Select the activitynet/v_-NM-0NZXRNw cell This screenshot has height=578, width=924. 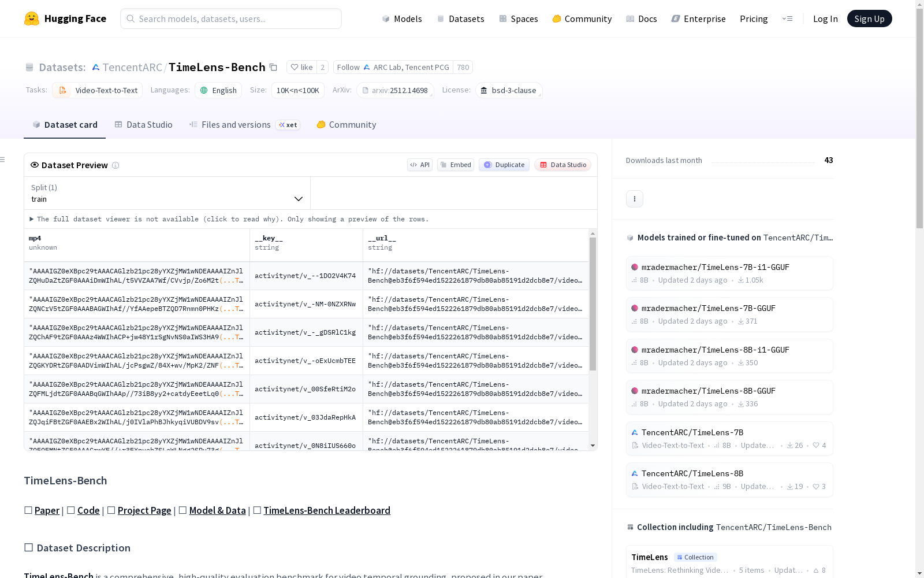[307, 304]
